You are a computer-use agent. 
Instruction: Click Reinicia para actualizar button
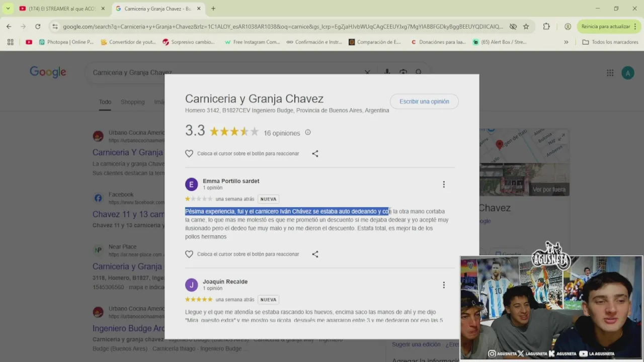pyautogui.click(x=605, y=27)
